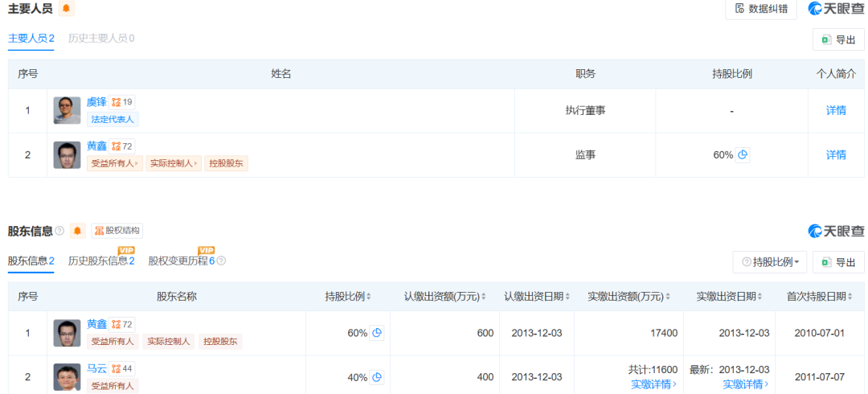Screen dimensions: 868x394
Task: Sort by 认缴出资额 column header
Action: tap(444, 296)
